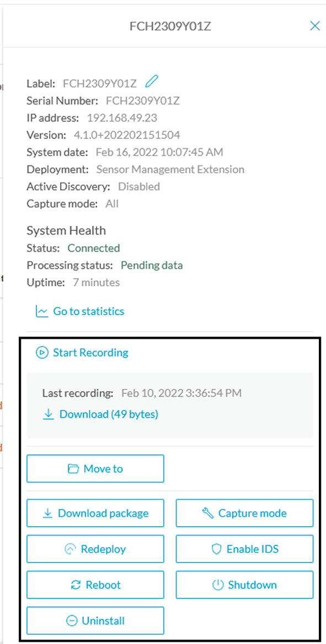
Task: Close the FCH2309Y01Z sensor panel
Action: coord(314,26)
